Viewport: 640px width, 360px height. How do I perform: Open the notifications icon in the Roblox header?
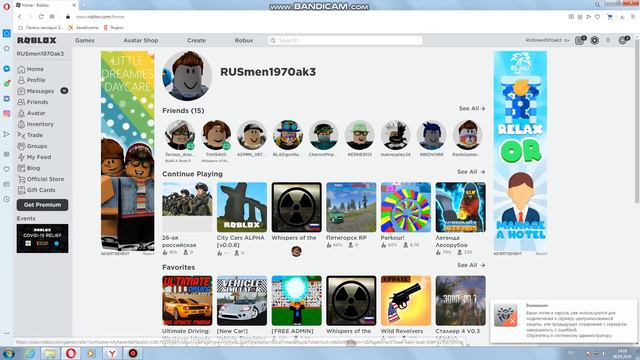[x=579, y=40]
